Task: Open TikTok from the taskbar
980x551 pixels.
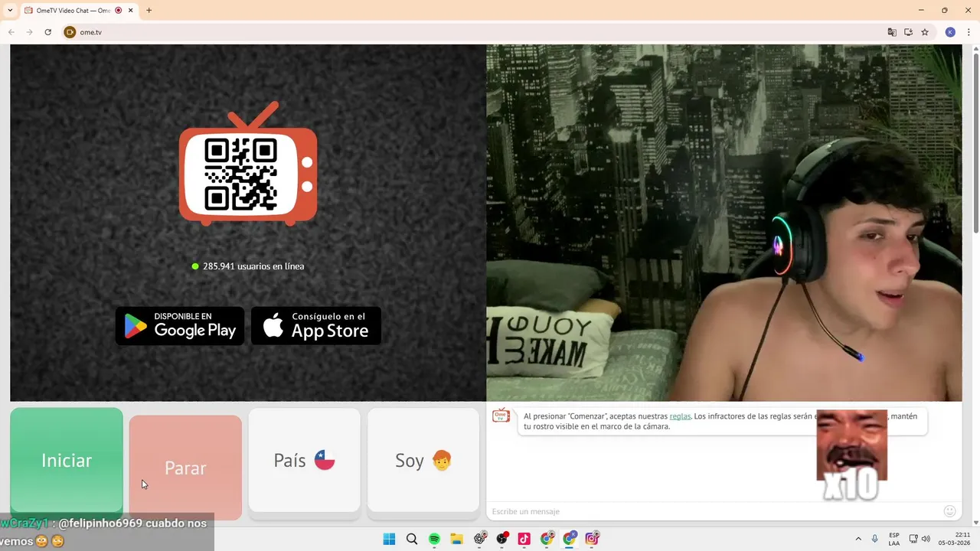Action: tap(524, 539)
